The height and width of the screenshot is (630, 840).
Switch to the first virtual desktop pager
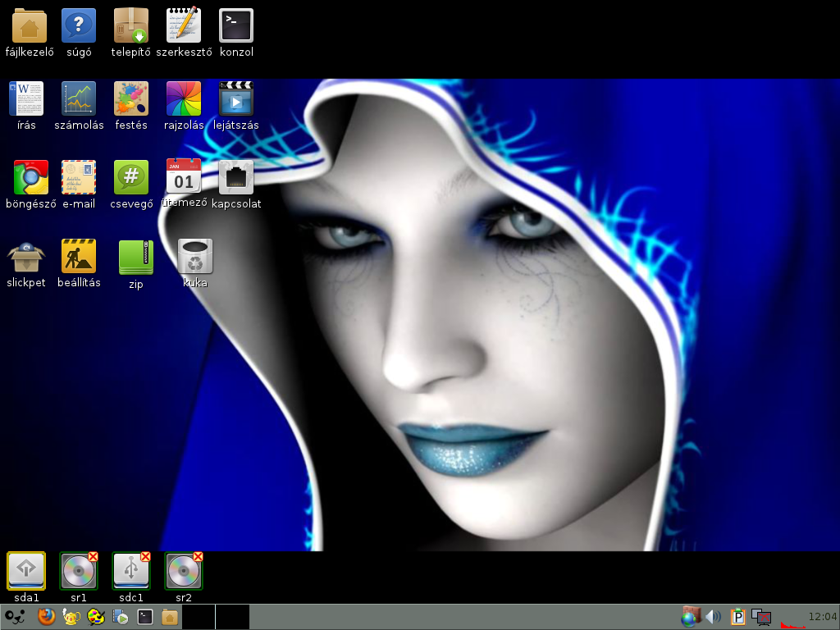(199, 617)
